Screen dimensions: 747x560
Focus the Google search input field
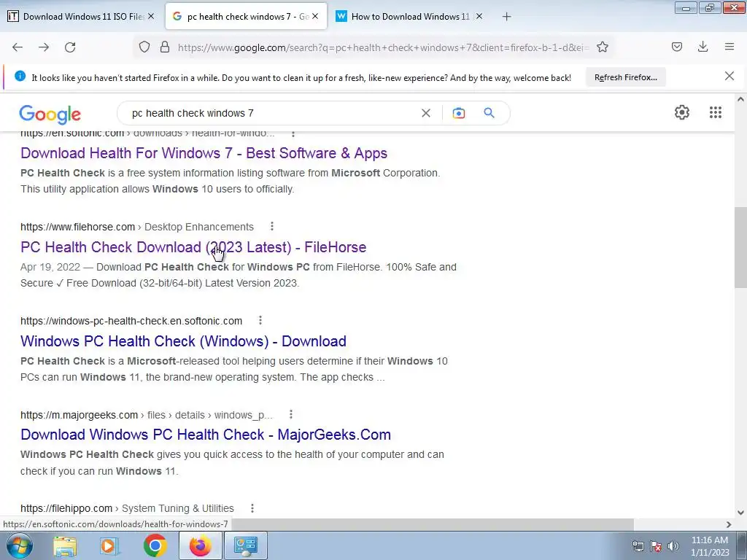[271, 113]
